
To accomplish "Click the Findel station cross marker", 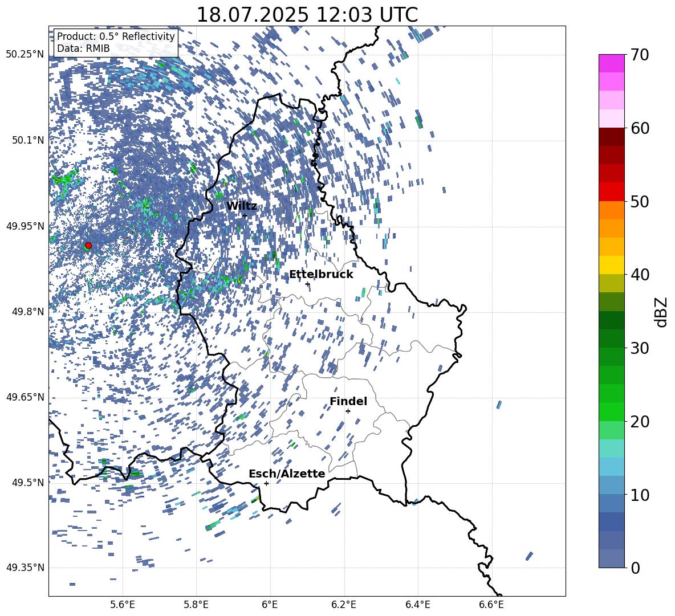I will pyautogui.click(x=348, y=411).
